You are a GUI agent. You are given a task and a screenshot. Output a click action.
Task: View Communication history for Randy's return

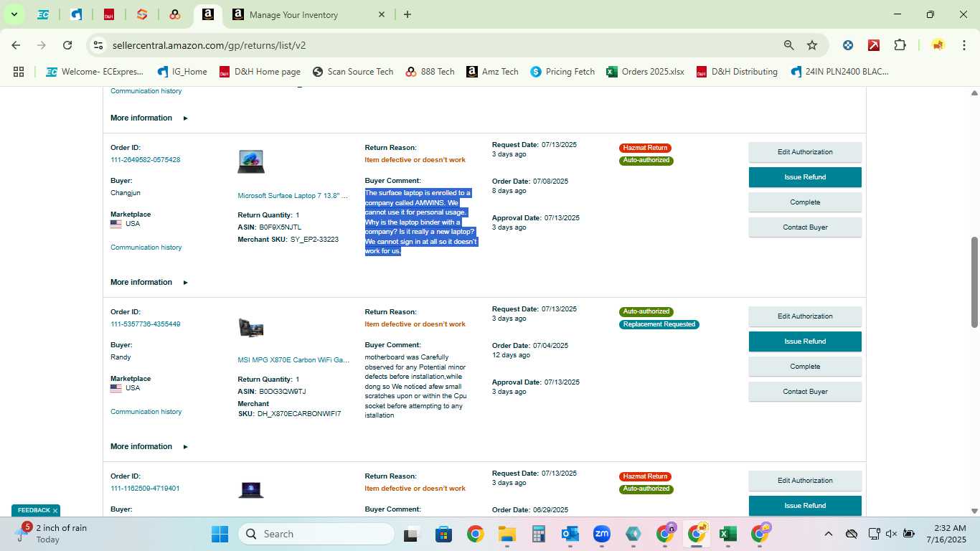[146, 412]
